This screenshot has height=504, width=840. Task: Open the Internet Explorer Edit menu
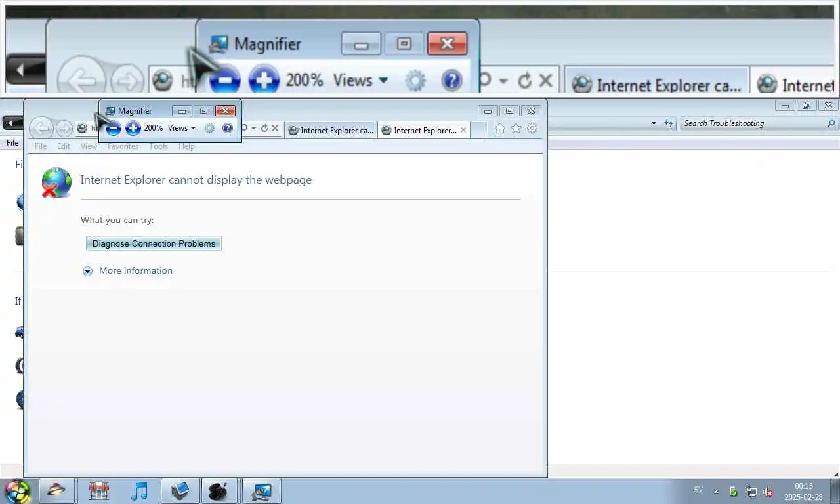point(64,146)
